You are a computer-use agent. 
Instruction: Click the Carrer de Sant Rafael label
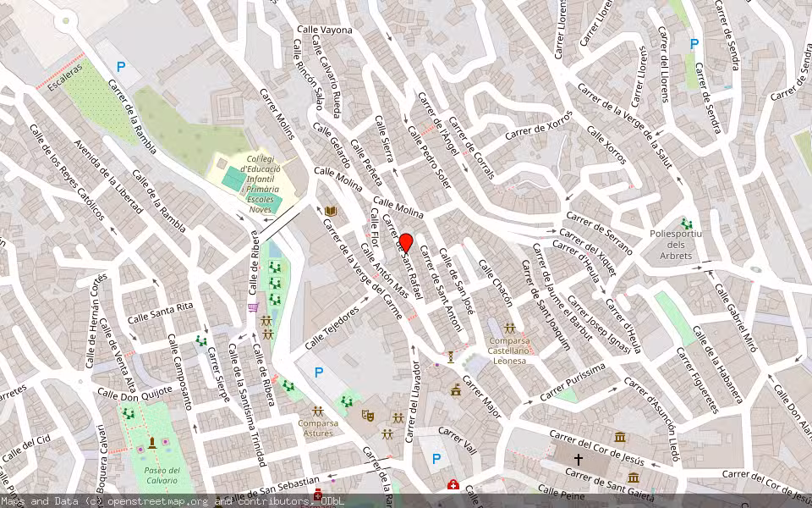click(404, 259)
